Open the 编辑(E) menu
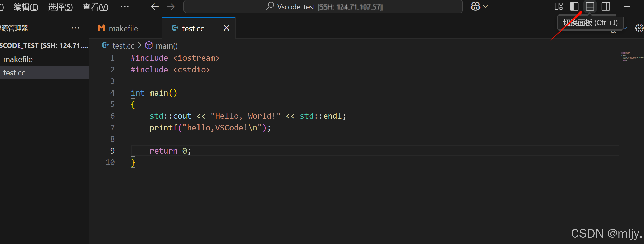Screen dimensions: 644x244 pos(26,7)
